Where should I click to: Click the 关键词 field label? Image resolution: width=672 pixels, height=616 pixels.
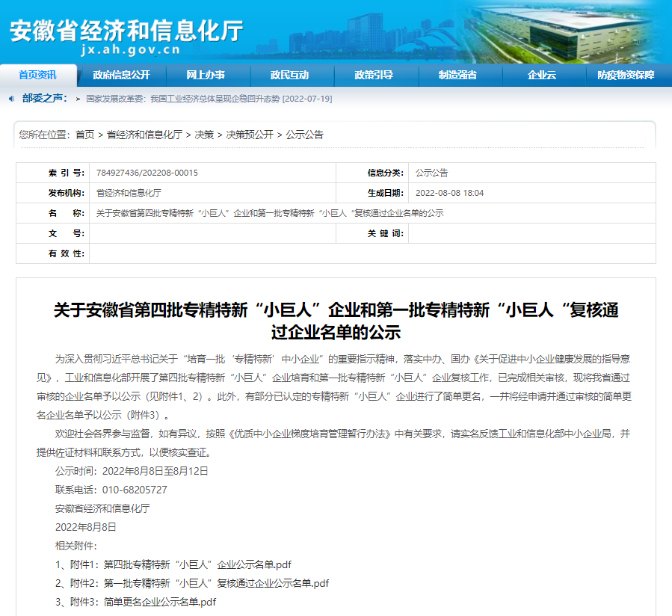(385, 233)
